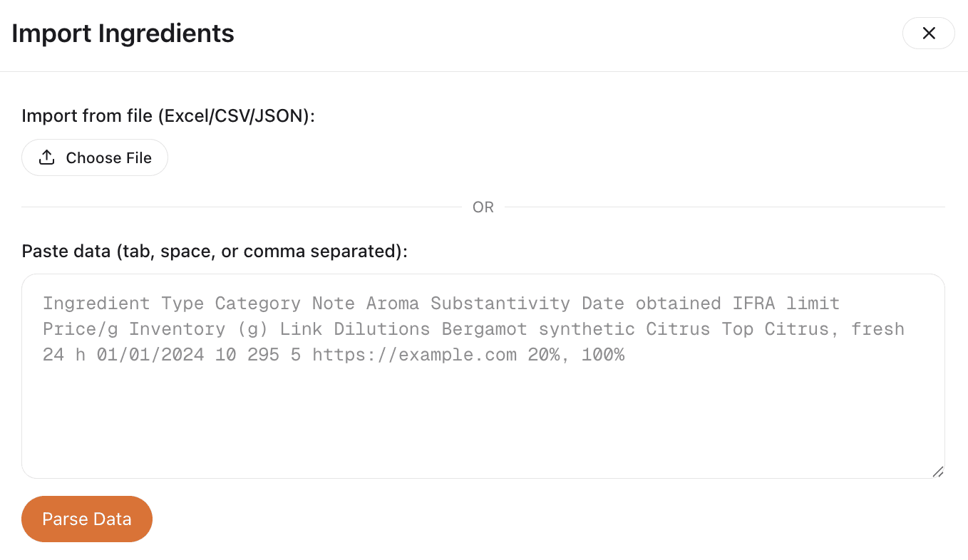Click the "20%, 100%" dilutions placeholder
Image resolution: width=968 pixels, height=560 pixels.
(x=576, y=355)
